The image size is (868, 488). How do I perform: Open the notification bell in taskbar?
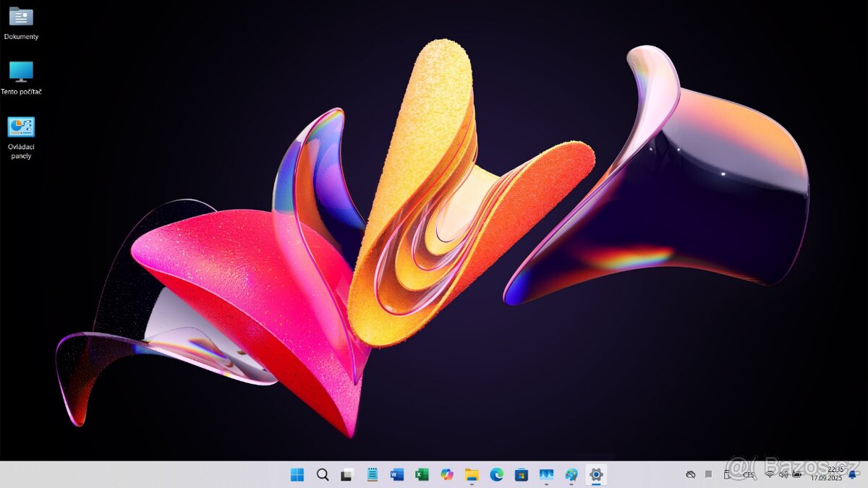pyautogui.click(x=853, y=475)
